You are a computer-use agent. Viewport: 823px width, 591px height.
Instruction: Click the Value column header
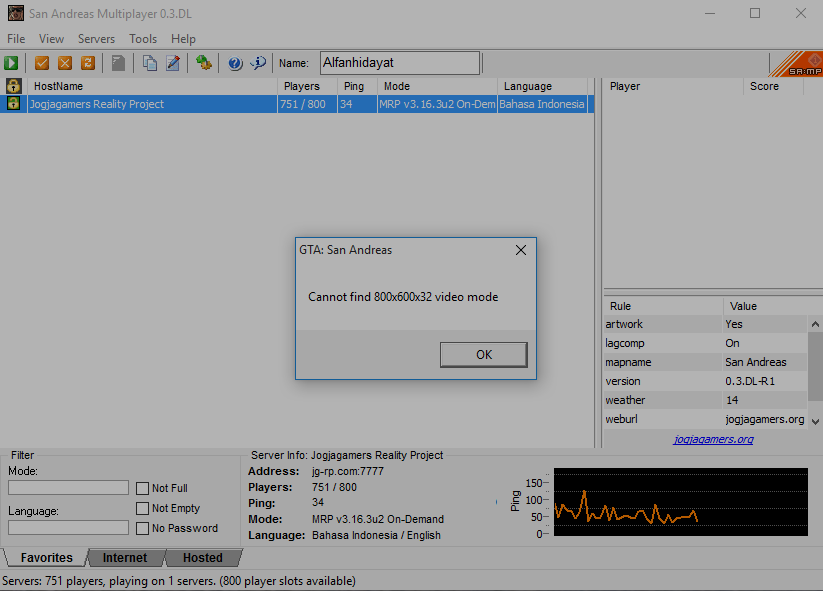pos(765,306)
